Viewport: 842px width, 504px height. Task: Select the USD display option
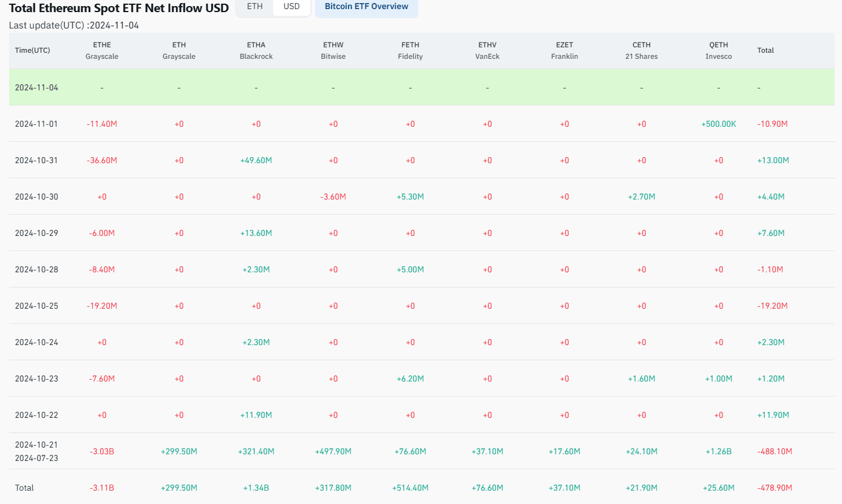coord(291,7)
